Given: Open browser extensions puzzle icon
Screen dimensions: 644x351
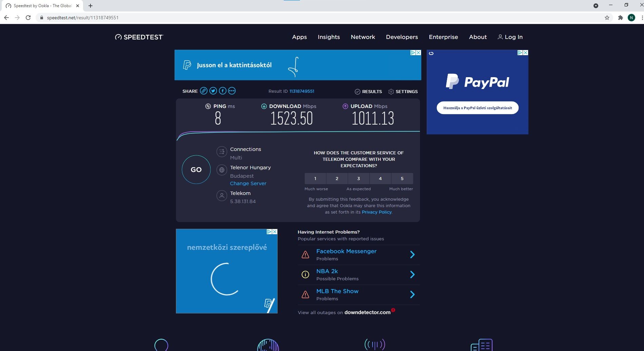Looking at the screenshot, I should point(621,18).
